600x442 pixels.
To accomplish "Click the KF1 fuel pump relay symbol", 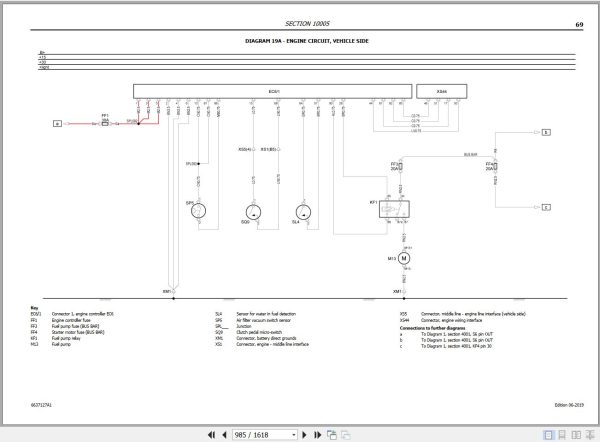I will pos(394,209).
